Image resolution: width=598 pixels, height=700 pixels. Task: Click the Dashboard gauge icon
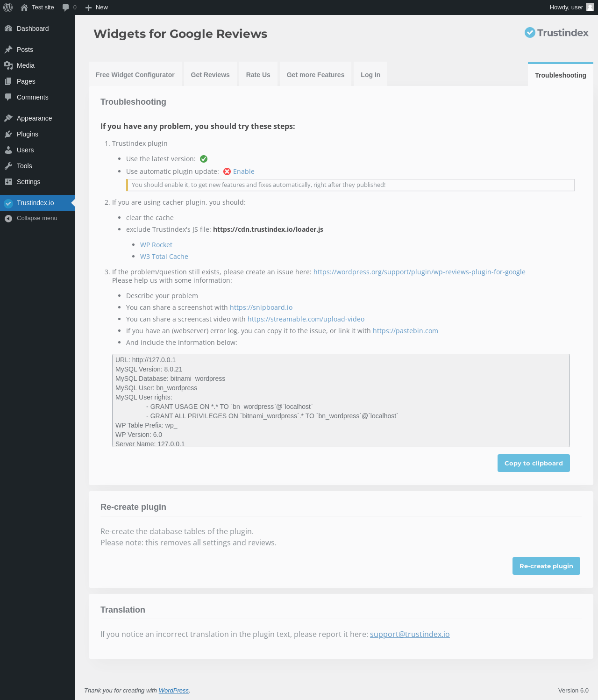(8, 29)
